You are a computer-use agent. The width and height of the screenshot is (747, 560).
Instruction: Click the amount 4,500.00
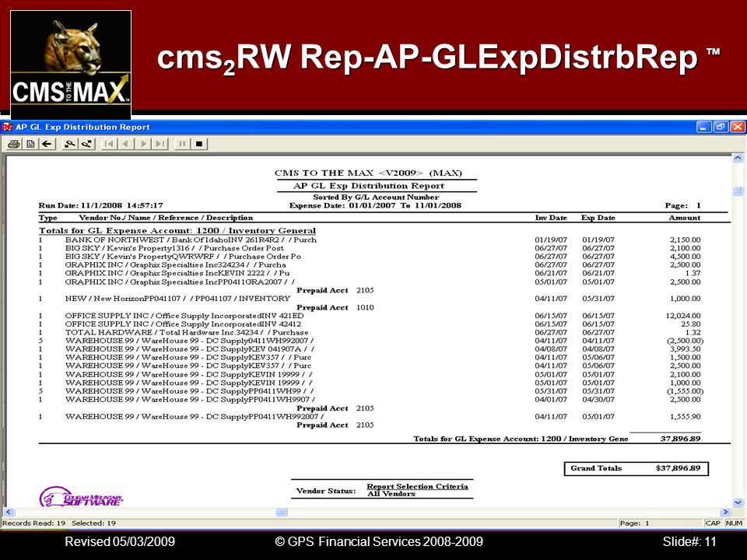coord(685,256)
